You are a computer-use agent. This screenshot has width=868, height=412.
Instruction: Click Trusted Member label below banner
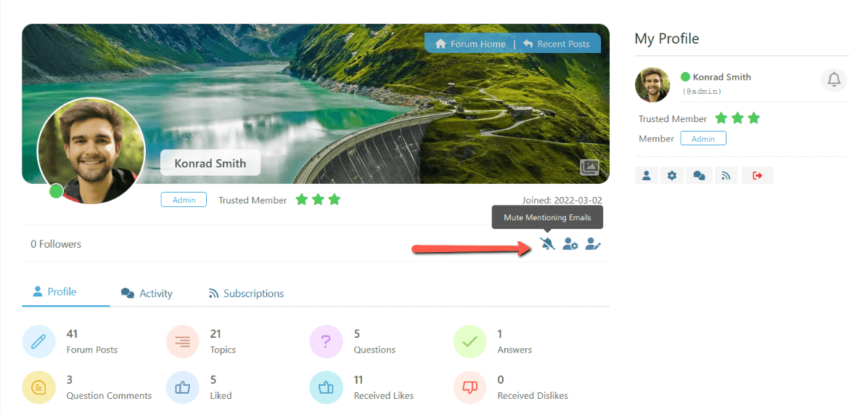pyautogui.click(x=253, y=200)
